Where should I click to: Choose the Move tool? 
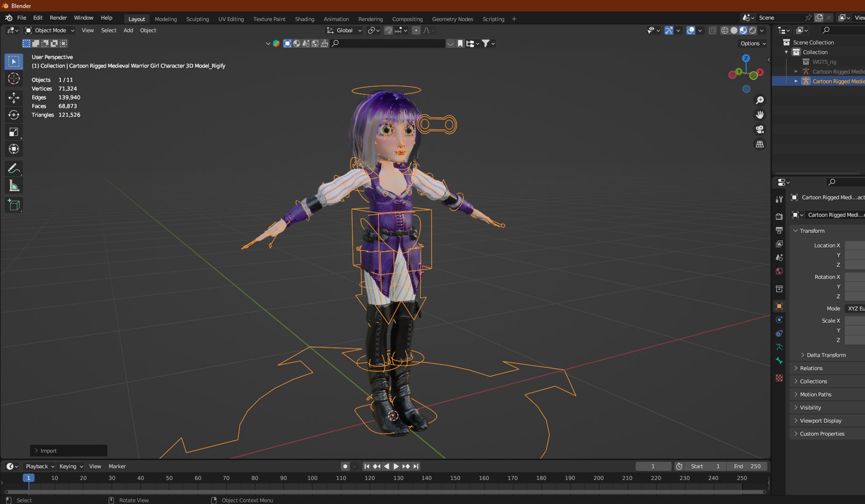tap(14, 97)
